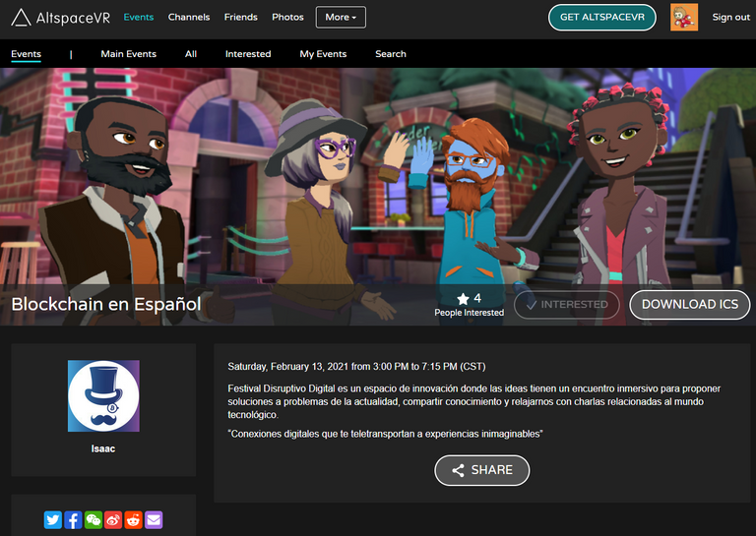Viewport: 756px width, 536px height.
Task: Share the event via WeChat
Action: pos(94,520)
